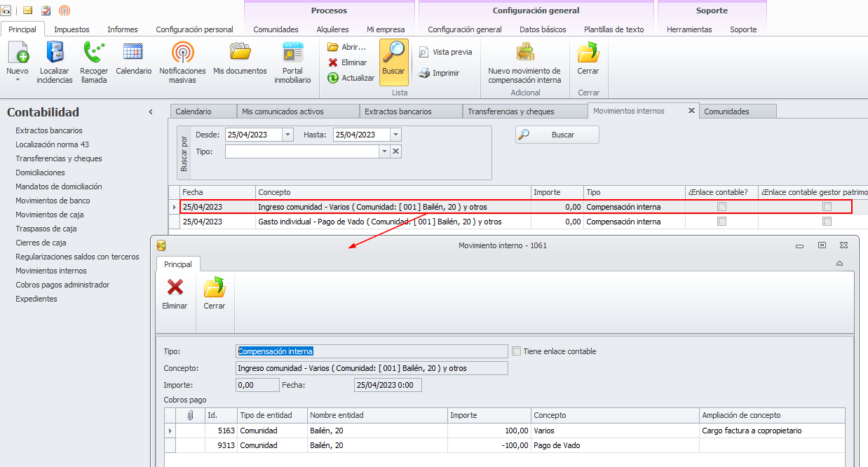Launch Notificaciones masivas from ribbon
Screen dimensions: 868x467
tap(182, 53)
